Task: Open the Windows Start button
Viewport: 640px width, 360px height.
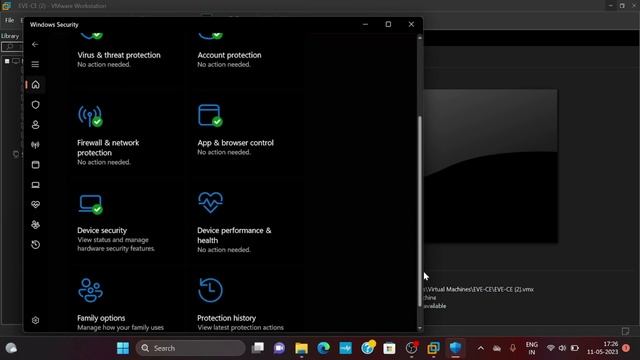Action: click(122, 348)
